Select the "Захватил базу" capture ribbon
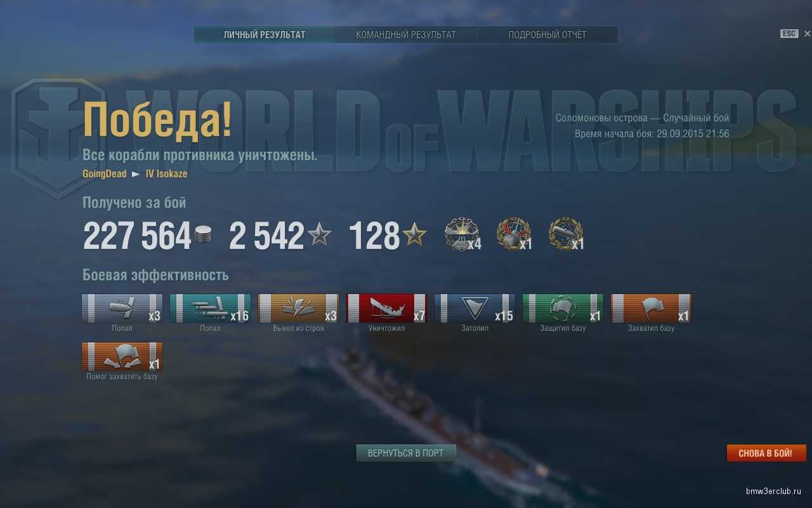This screenshot has height=508, width=812. coord(651,308)
